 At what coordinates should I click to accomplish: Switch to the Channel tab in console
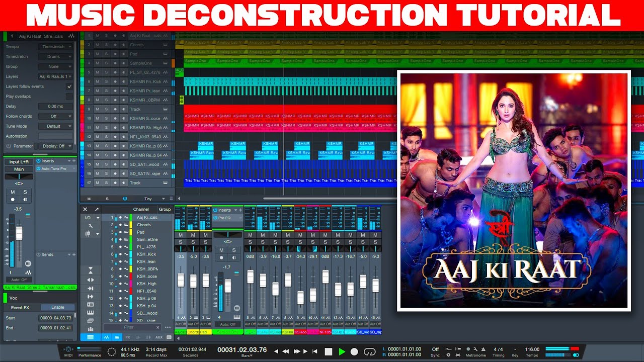click(141, 209)
